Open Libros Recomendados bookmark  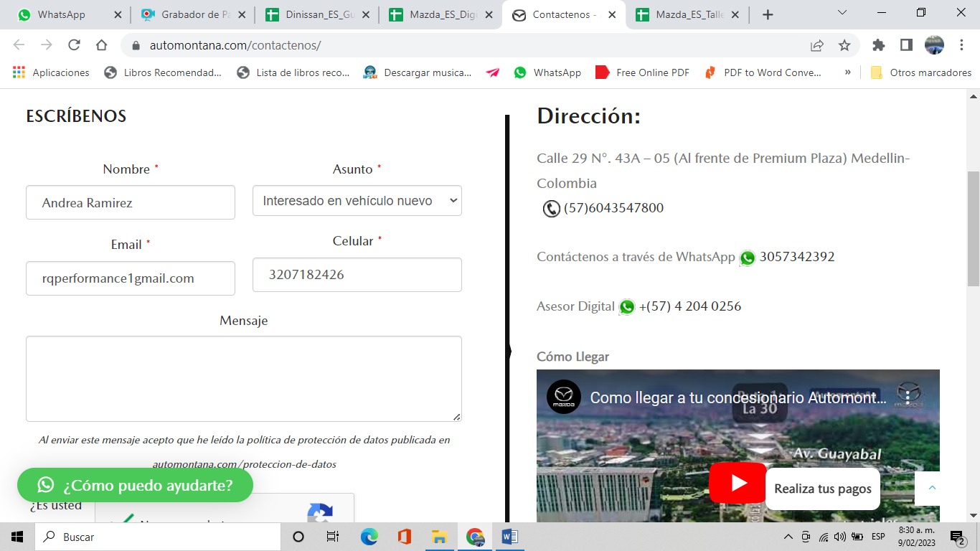163,72
